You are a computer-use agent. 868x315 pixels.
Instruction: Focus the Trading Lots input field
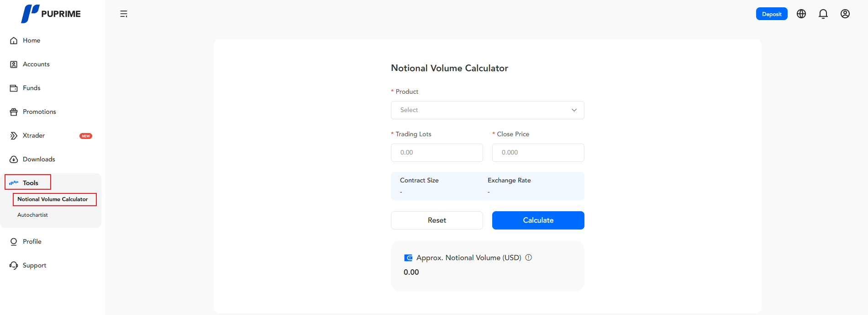pyautogui.click(x=437, y=153)
